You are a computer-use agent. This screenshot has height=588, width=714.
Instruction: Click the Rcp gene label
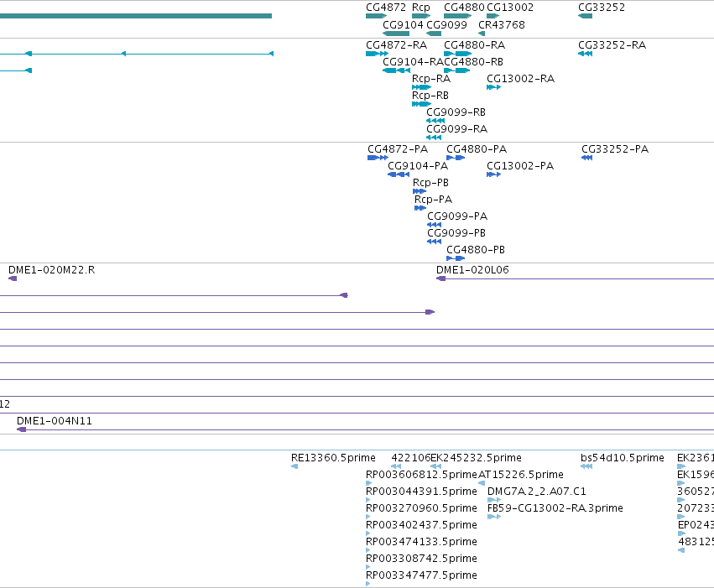click(420, 8)
